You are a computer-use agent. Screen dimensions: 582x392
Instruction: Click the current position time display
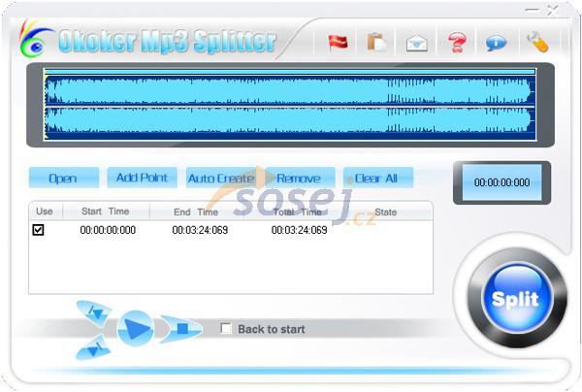[501, 182]
